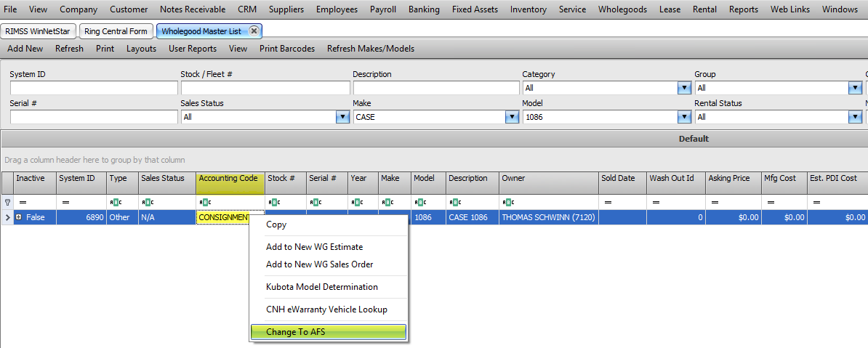Click the System ID input field

tap(94, 88)
